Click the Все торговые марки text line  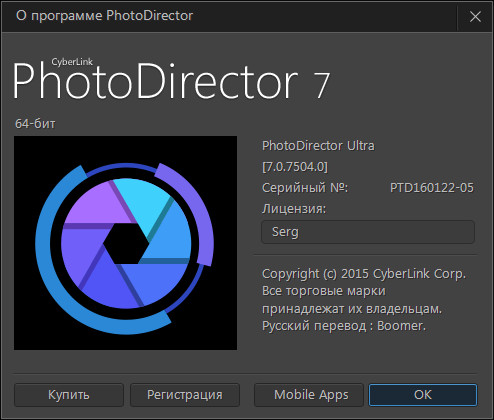coord(324,291)
